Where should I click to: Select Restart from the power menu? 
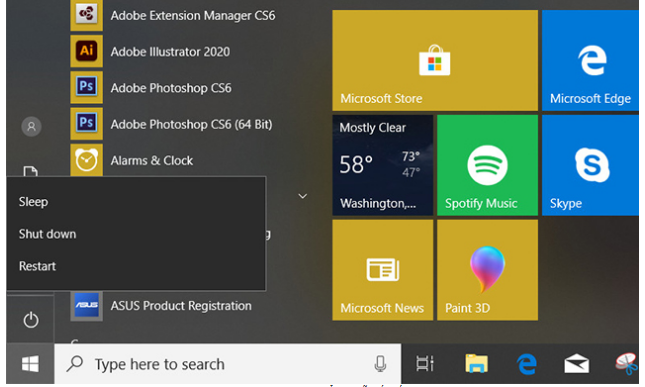click(x=136, y=266)
